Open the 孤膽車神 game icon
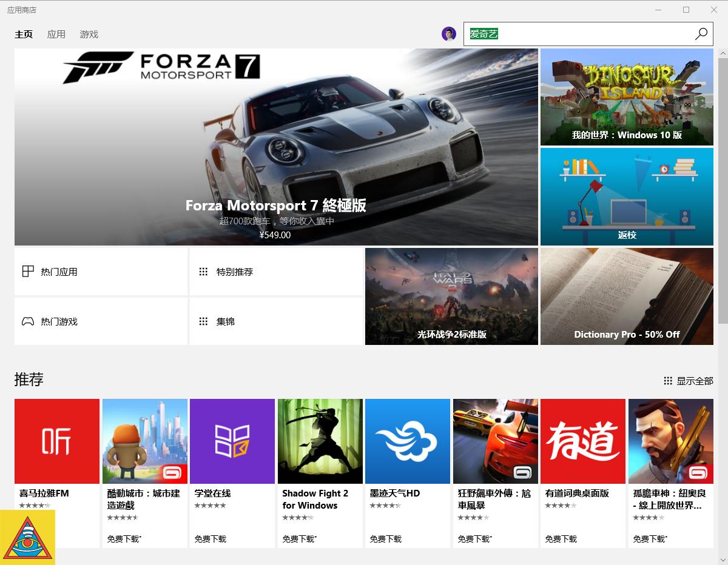Screen dimensions: 728x565 point(671,441)
